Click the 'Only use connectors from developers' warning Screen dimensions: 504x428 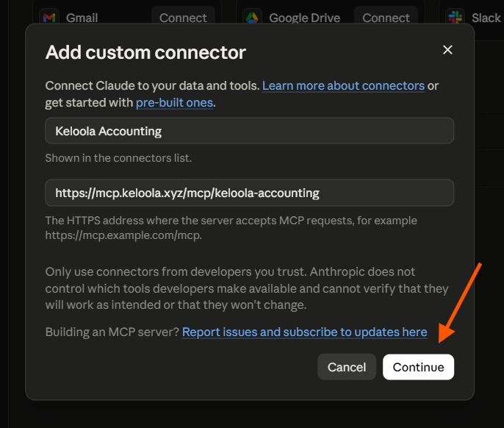[x=247, y=288]
